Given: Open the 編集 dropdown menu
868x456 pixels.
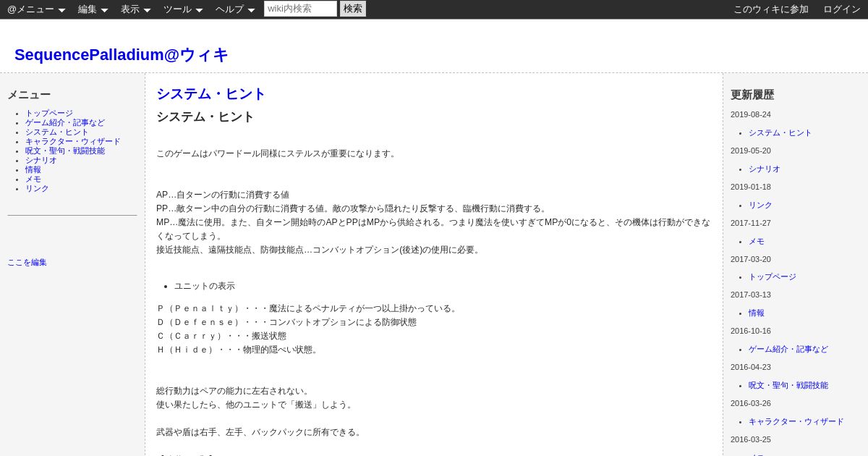Looking at the screenshot, I should (x=93, y=9).
